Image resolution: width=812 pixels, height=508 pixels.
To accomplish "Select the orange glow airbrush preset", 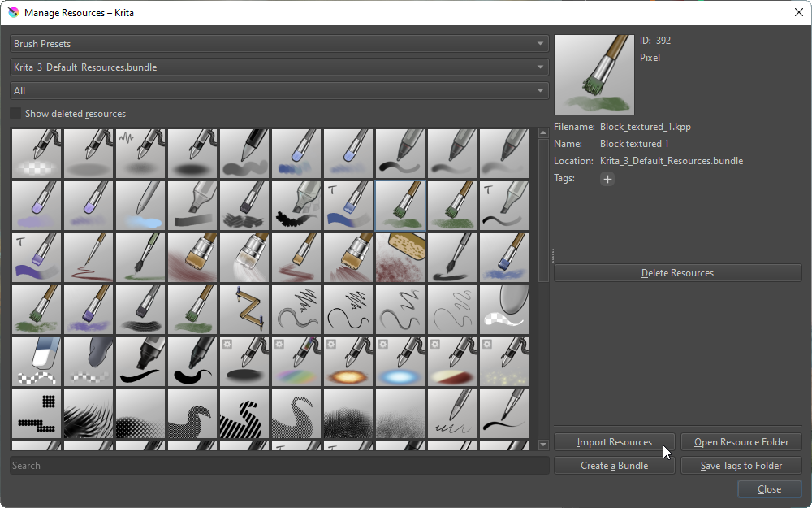I will coord(348,361).
